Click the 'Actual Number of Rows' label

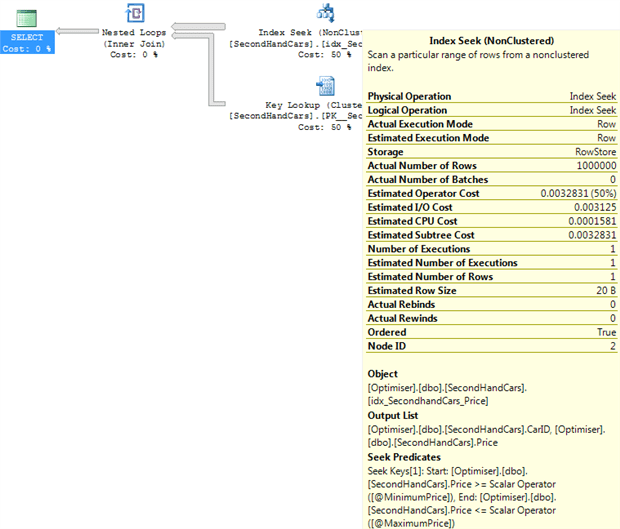[x=422, y=166]
